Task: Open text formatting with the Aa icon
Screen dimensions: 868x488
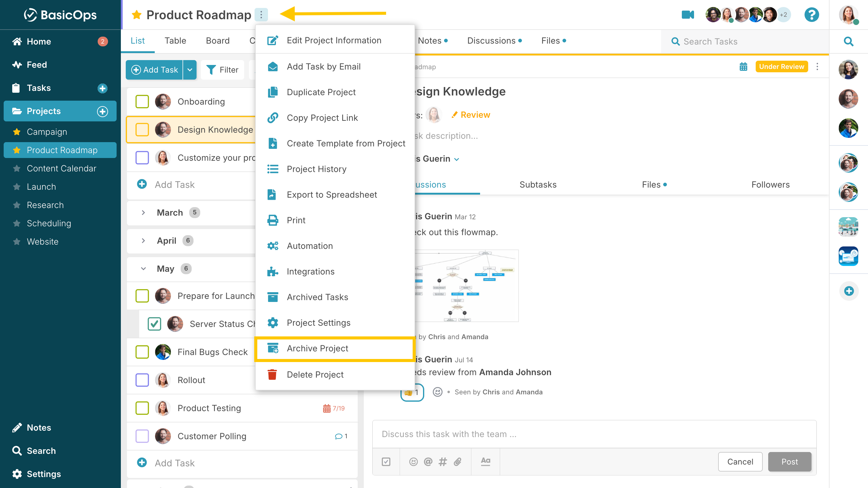Action: (x=485, y=462)
